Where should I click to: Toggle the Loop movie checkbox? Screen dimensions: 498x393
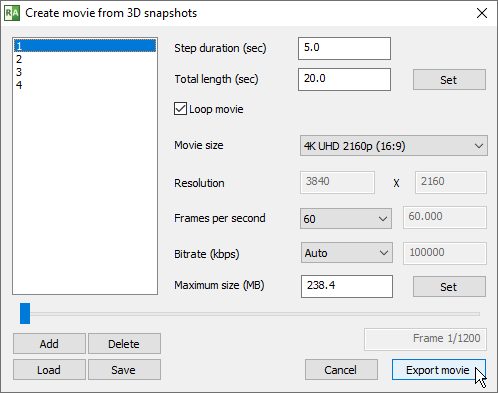(x=180, y=109)
